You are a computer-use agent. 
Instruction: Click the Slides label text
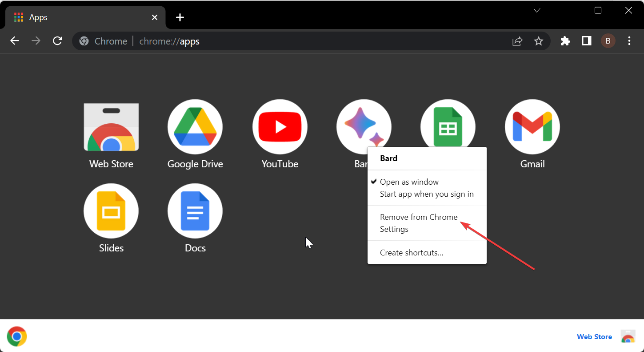click(111, 248)
